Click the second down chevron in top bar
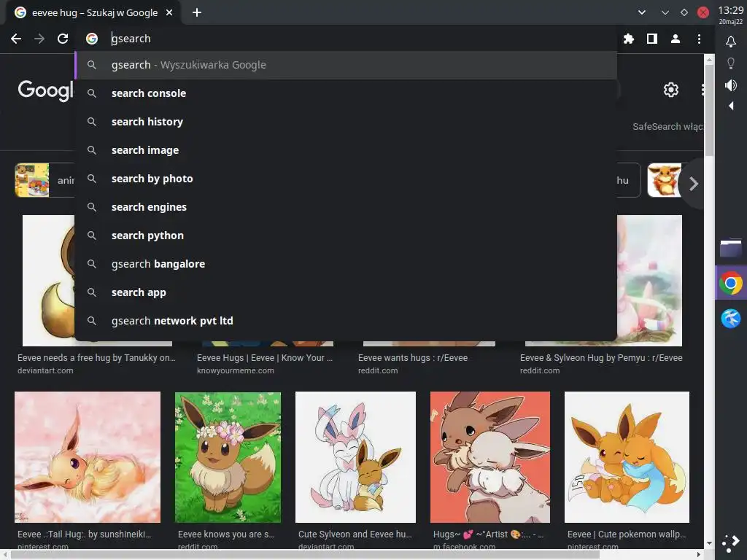 [x=665, y=12]
